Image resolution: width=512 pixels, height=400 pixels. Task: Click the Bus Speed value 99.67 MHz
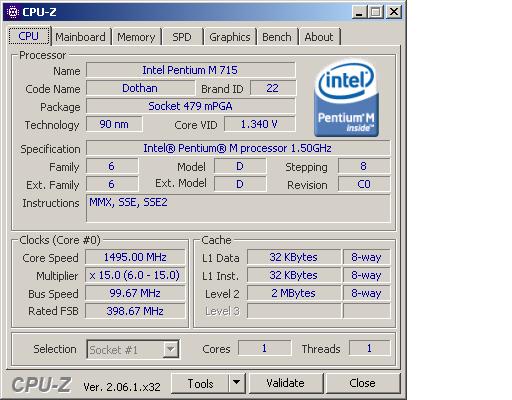pyautogui.click(x=135, y=293)
